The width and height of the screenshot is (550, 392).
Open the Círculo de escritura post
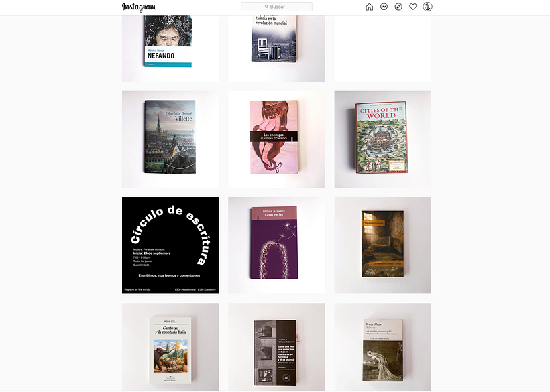click(170, 245)
